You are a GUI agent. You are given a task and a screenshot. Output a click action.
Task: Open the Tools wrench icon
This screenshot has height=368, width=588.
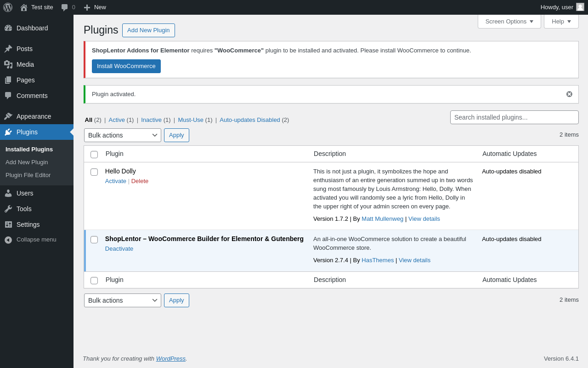(8, 209)
